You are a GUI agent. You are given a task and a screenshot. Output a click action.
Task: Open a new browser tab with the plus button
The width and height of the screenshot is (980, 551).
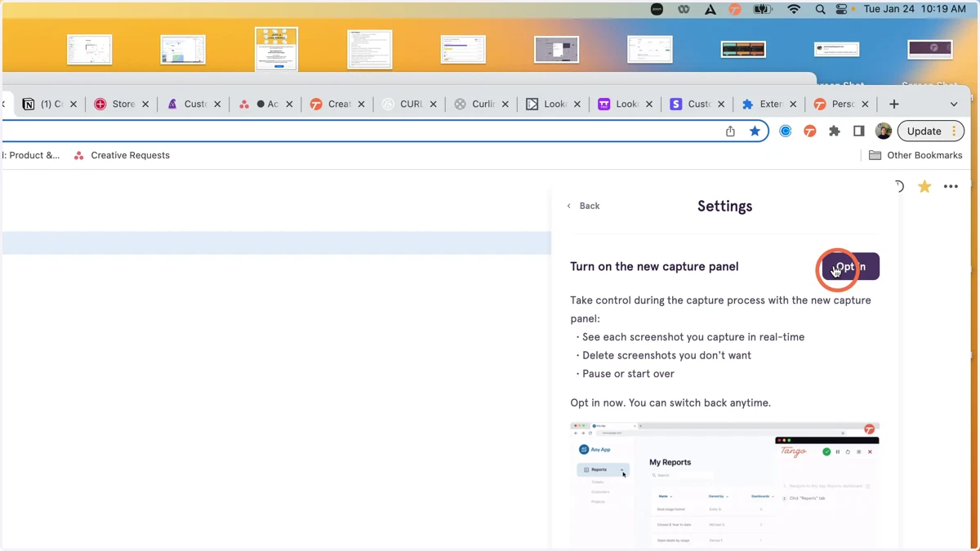[894, 104]
